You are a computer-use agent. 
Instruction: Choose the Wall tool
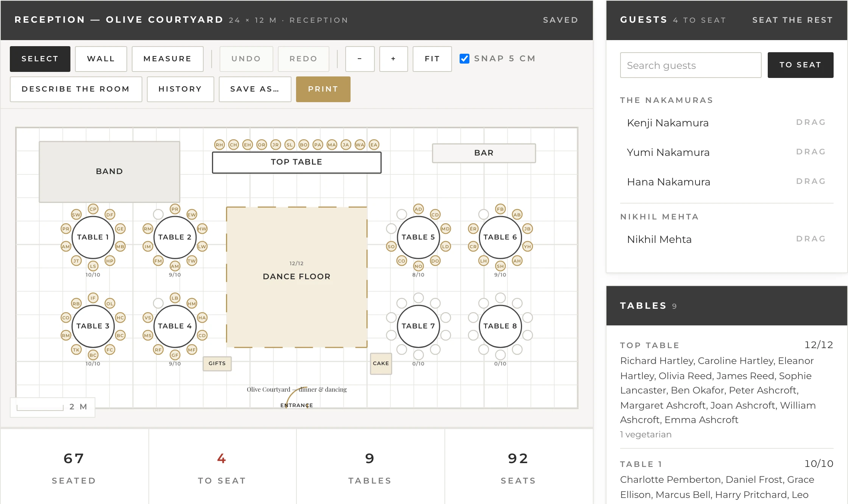101,59
